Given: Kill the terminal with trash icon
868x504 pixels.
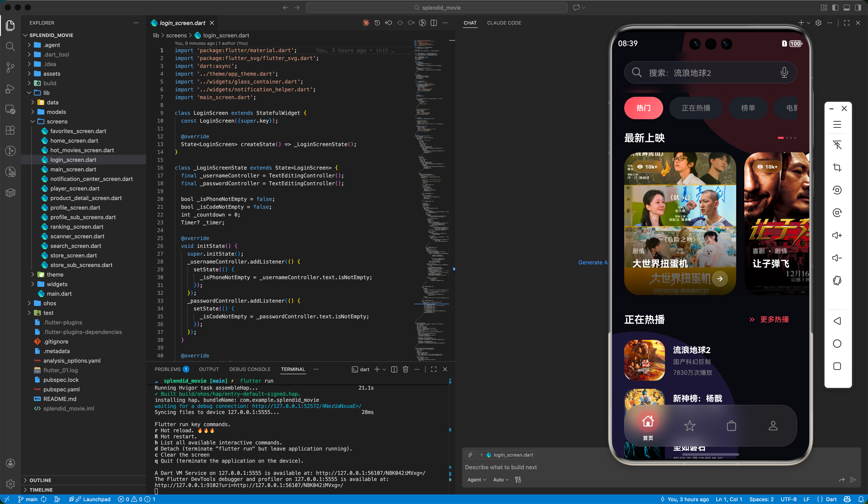Looking at the screenshot, I should (x=405, y=369).
